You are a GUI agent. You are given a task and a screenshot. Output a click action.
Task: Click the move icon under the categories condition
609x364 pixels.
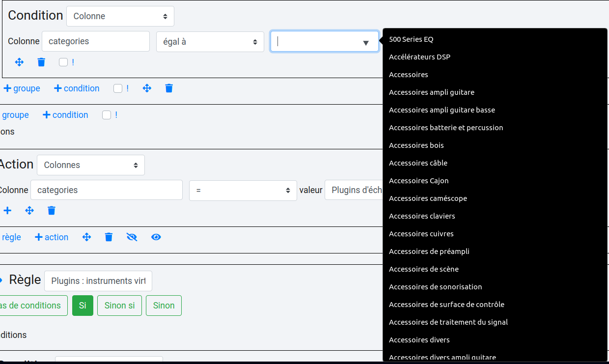point(19,62)
